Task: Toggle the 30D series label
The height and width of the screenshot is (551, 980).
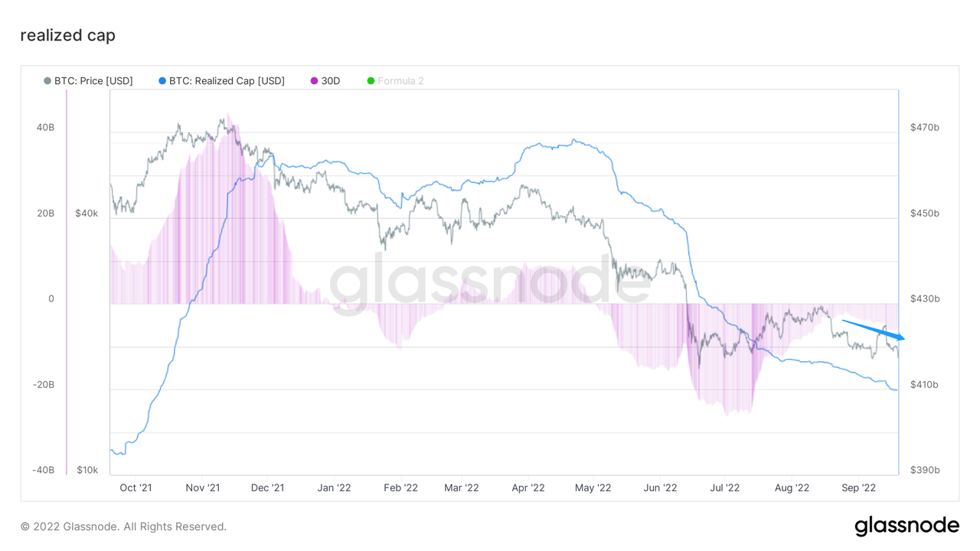Action: click(331, 81)
